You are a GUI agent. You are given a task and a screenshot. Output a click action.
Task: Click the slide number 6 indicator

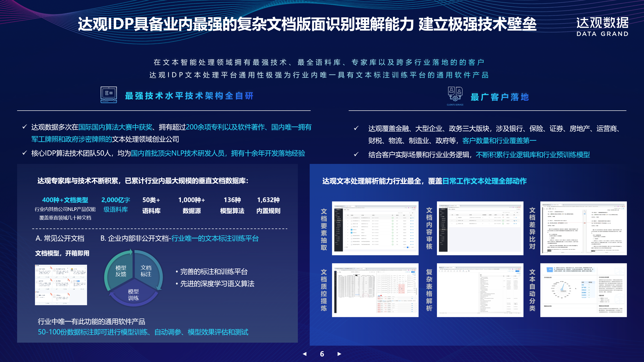[322, 354]
